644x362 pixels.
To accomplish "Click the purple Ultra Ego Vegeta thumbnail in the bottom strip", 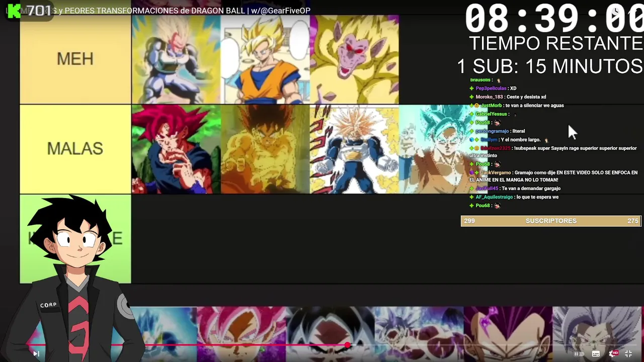I will pyautogui.click(x=508, y=334).
